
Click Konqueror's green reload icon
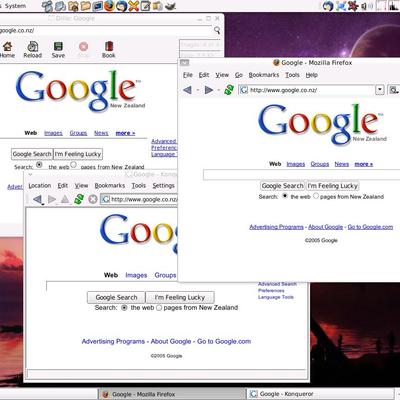(x=79, y=199)
